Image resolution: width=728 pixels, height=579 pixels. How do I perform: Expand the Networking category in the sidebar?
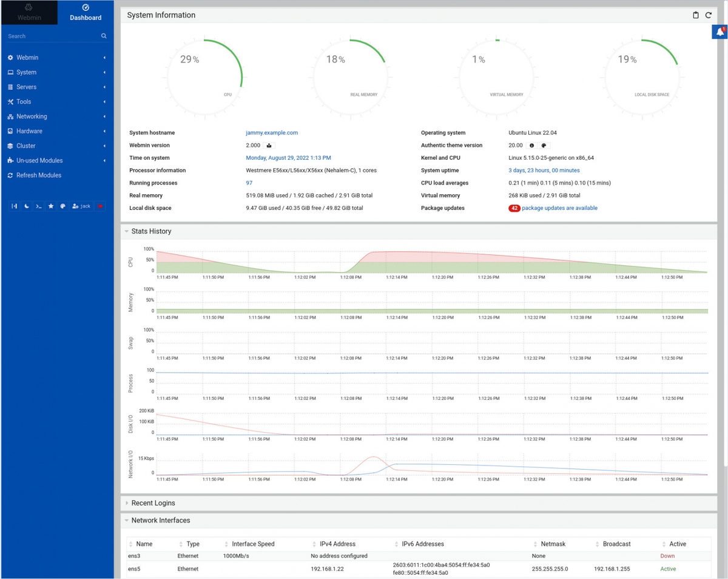[31, 116]
